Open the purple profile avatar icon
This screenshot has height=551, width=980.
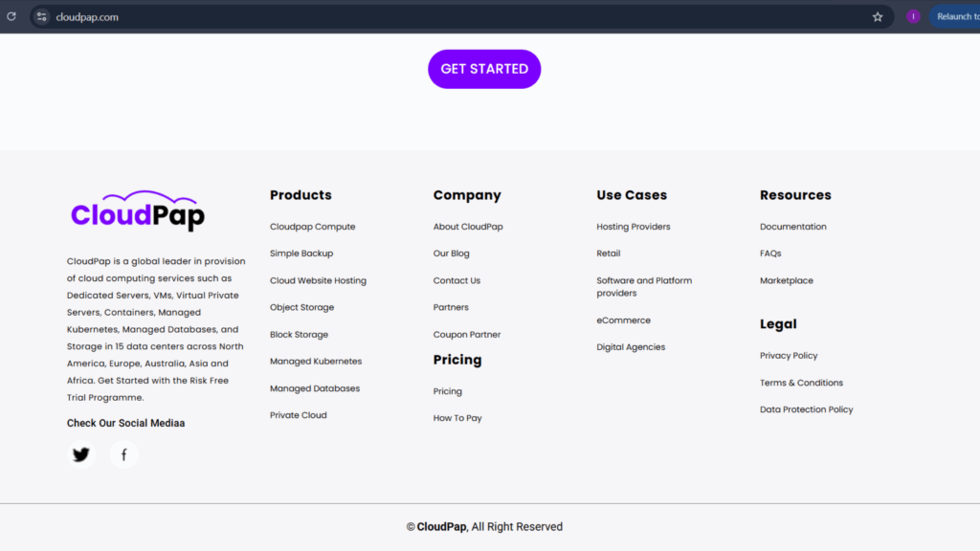pyautogui.click(x=913, y=16)
